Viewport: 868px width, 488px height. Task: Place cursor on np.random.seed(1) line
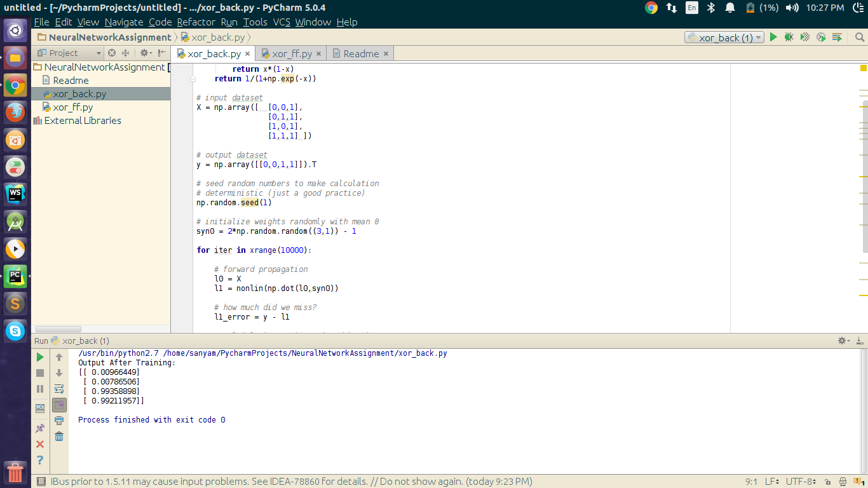[x=234, y=203]
